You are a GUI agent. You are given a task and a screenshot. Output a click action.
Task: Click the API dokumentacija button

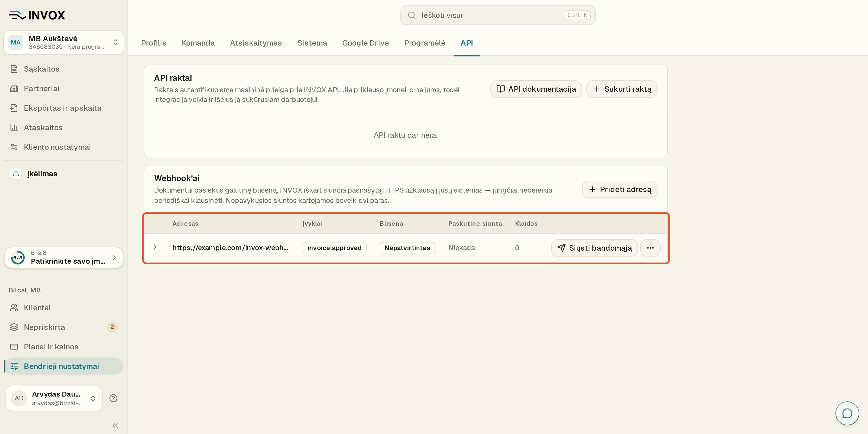tap(536, 89)
